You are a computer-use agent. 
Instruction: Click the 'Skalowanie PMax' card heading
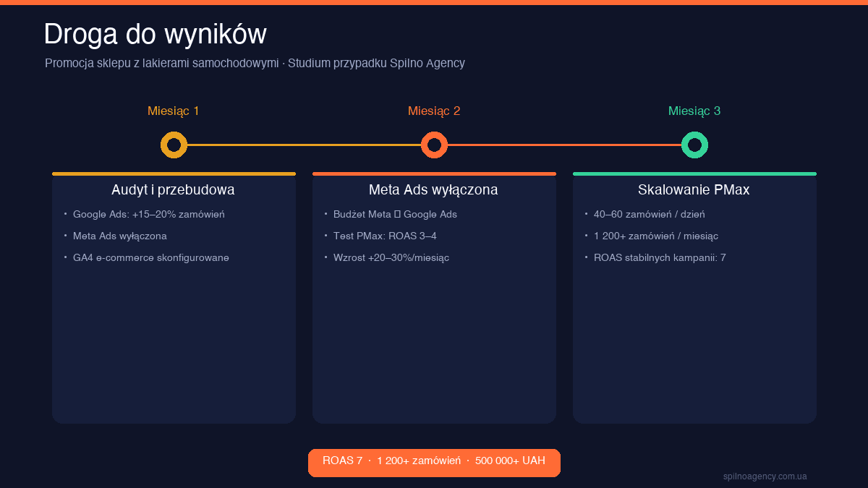[694, 190]
